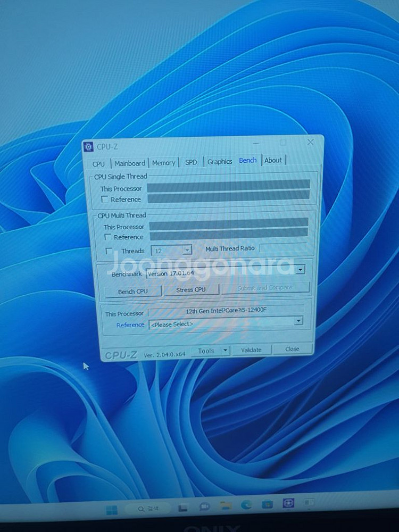Viewport: 399px width, 532px height.
Task: Click the Validate button
Action: 251,350
